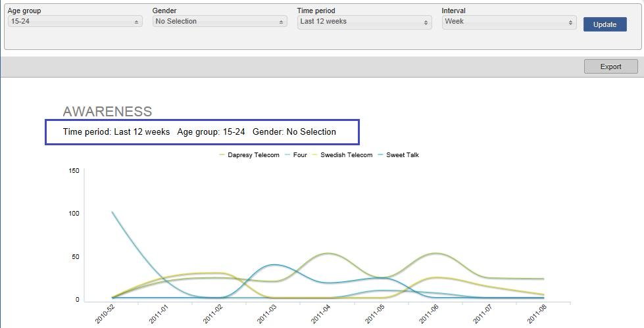
Task: Select the 2010-52 axis label
Action: (x=105, y=315)
